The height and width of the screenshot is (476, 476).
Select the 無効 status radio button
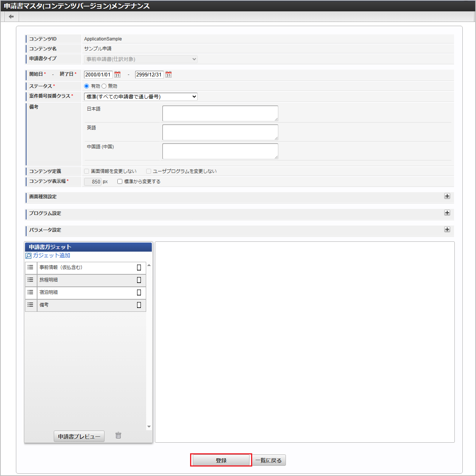[104, 86]
